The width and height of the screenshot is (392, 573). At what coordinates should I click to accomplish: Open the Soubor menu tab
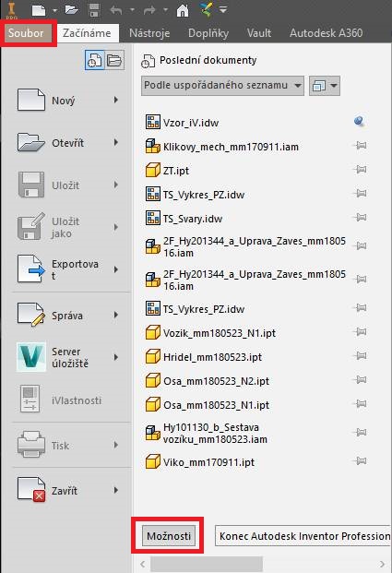[26, 33]
